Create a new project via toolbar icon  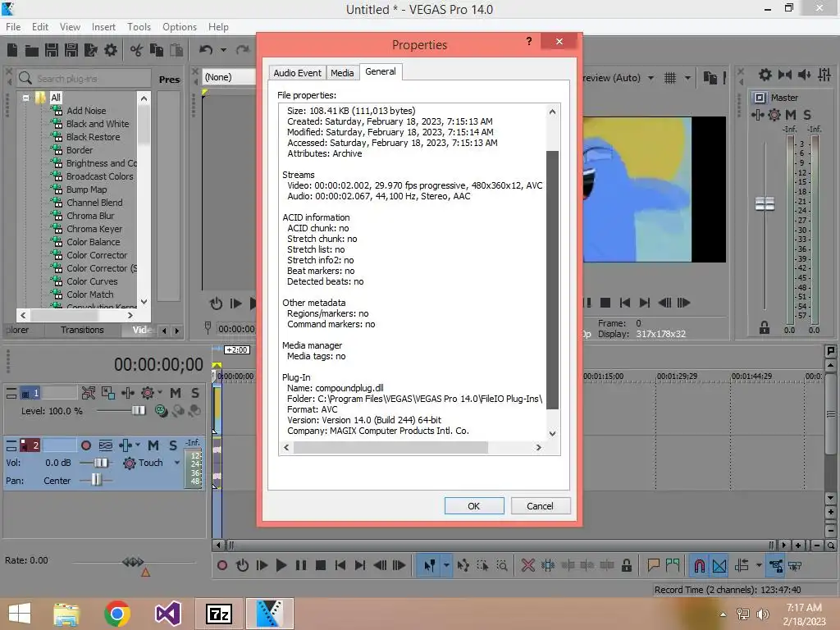12,50
